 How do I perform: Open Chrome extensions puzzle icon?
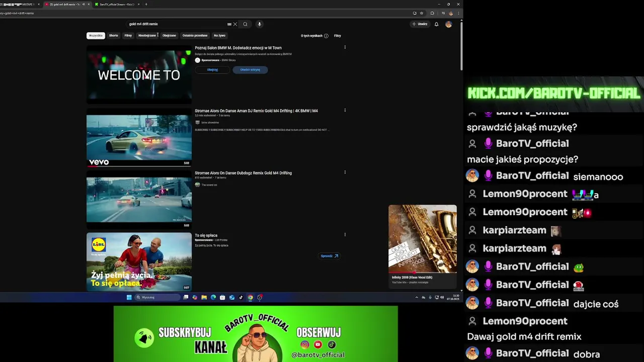click(432, 13)
